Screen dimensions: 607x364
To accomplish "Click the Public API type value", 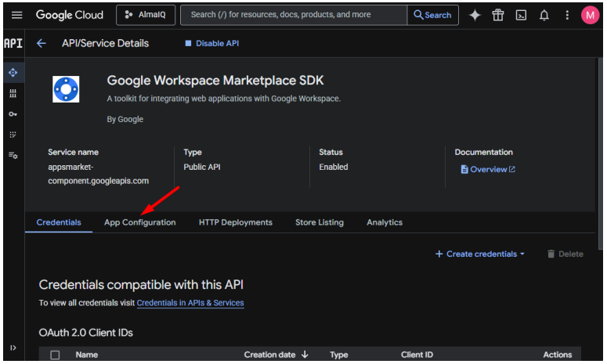I will click(202, 167).
